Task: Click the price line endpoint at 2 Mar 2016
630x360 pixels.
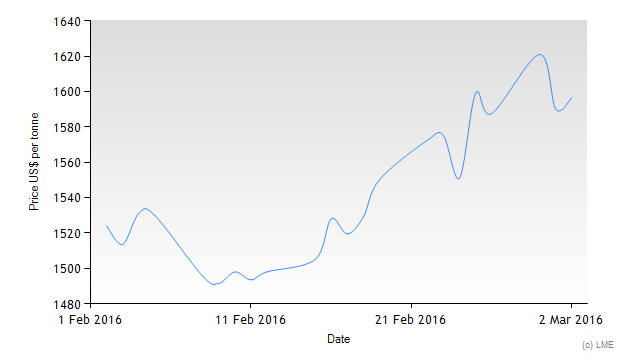Action: pos(571,98)
